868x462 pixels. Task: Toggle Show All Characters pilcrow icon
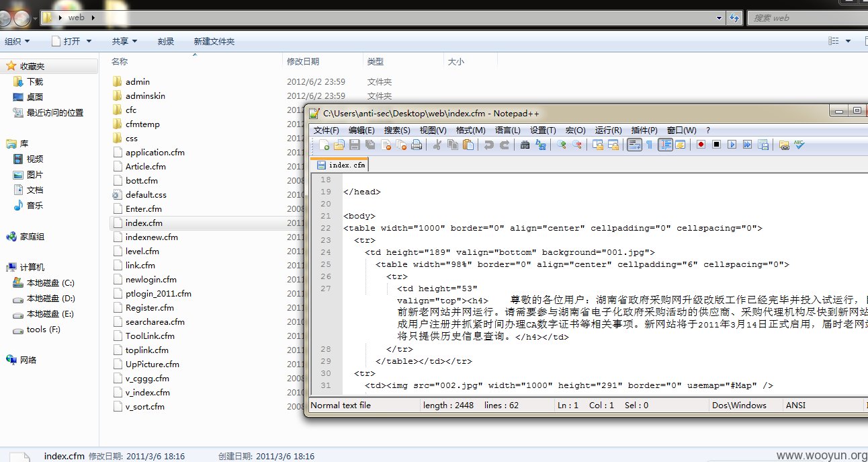(x=650, y=145)
